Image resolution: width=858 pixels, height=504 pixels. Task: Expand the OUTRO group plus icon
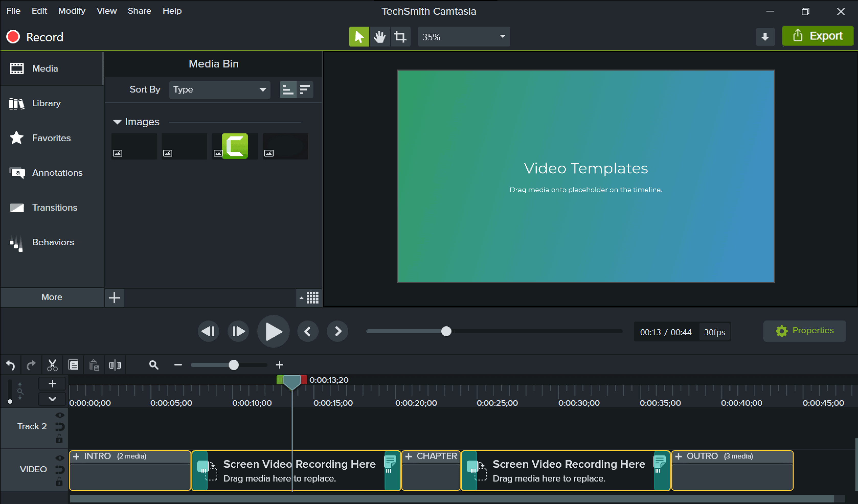(x=678, y=456)
